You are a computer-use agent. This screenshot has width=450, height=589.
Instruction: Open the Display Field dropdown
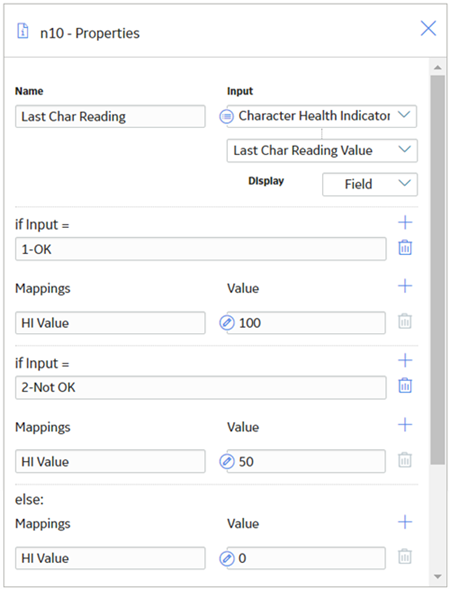pyautogui.click(x=370, y=184)
